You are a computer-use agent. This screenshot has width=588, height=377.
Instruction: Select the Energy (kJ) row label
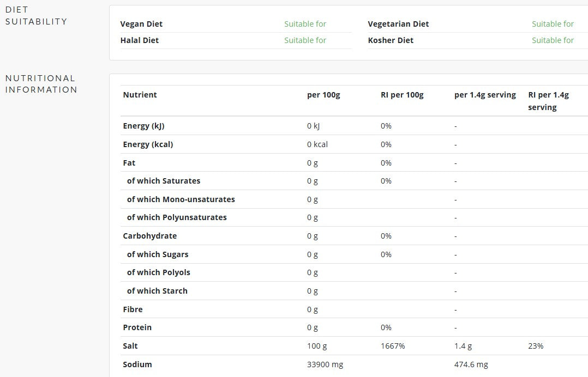pos(143,126)
